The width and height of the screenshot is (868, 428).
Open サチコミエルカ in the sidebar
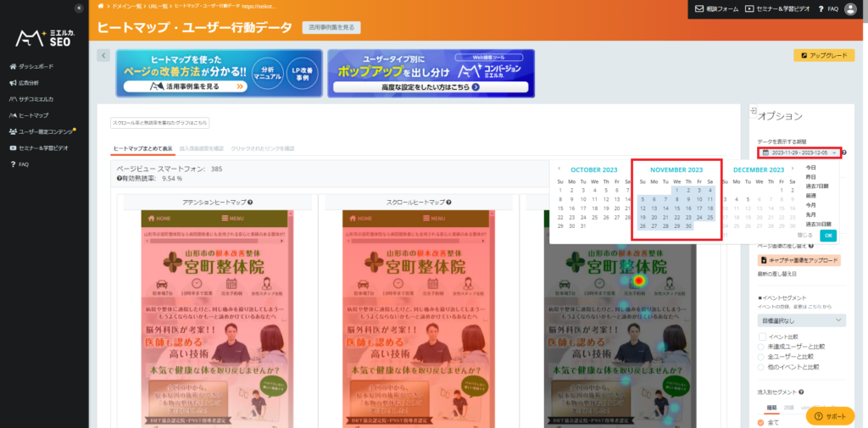(31, 99)
